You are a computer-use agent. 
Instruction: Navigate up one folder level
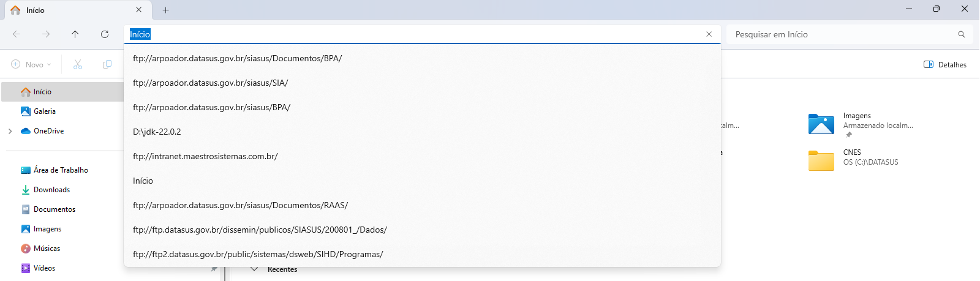[75, 34]
